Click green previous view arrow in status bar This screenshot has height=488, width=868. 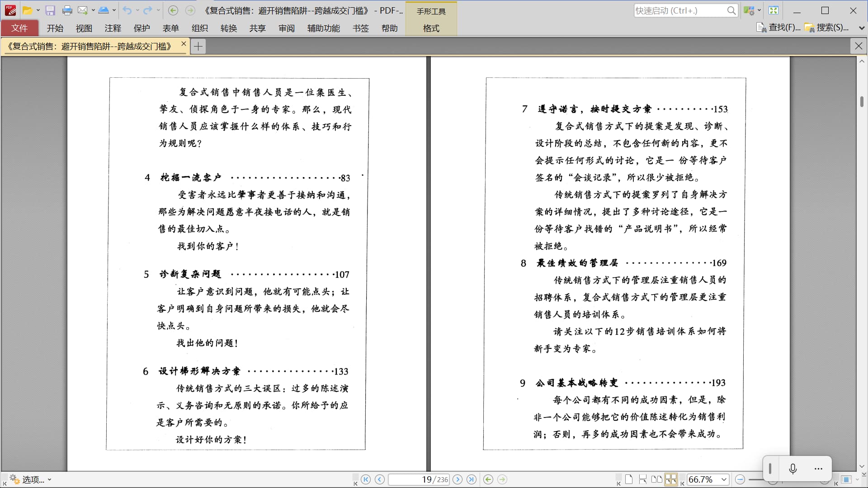coord(488,479)
